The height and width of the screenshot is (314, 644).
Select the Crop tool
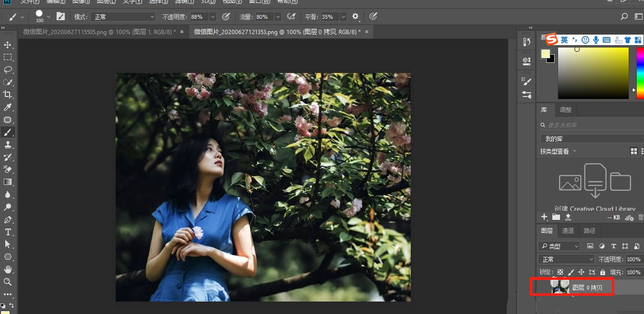pyautogui.click(x=8, y=95)
